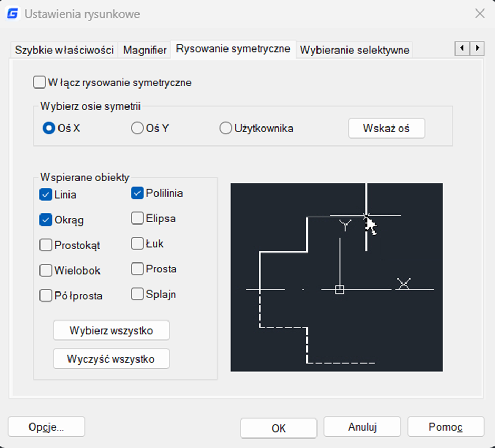This screenshot has width=495, height=448.
Task: Uncheck the Polilinia checkbox
Action: [137, 193]
